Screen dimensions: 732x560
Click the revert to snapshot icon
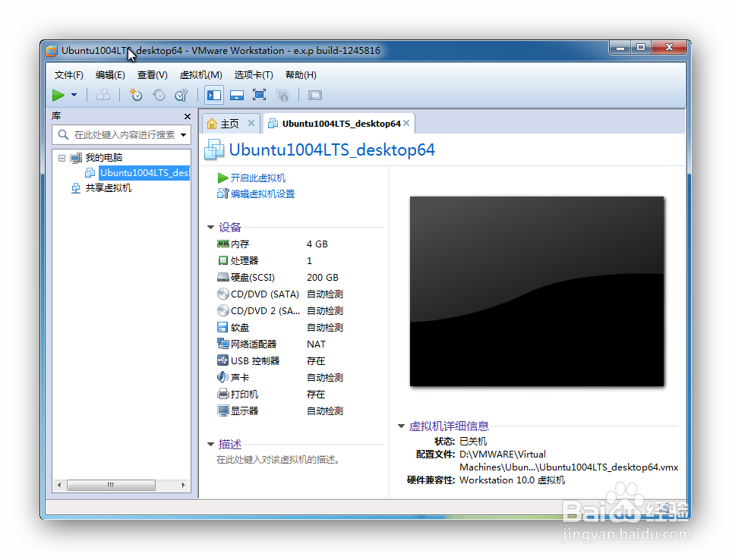[x=159, y=95]
